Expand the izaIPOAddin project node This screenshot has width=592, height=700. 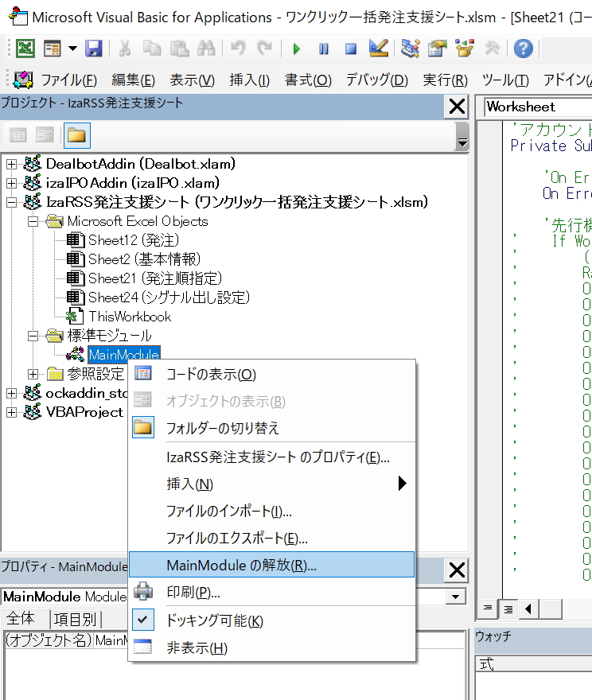12,183
